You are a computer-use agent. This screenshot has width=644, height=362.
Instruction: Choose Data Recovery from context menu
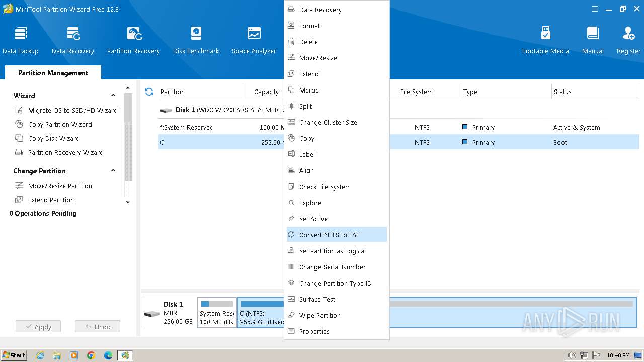(x=337, y=10)
